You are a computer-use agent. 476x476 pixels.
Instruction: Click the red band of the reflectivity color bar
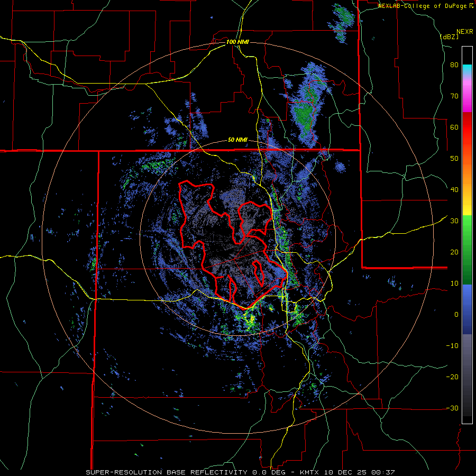coord(467,127)
